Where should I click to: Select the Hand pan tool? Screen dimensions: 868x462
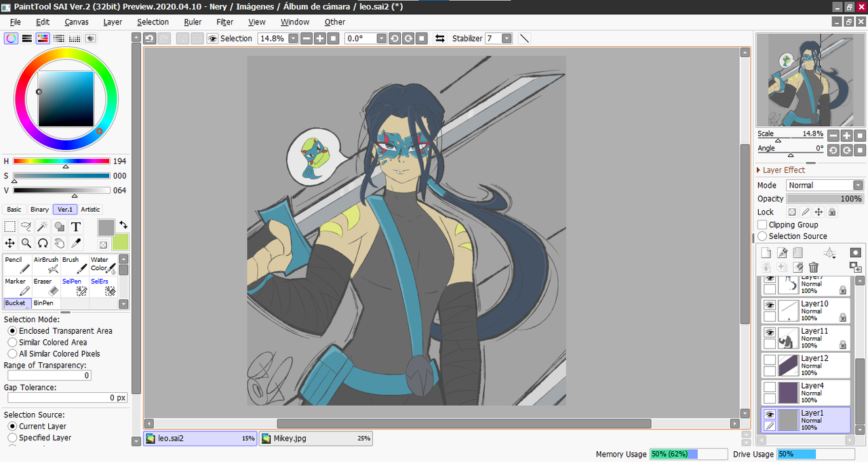coord(60,243)
